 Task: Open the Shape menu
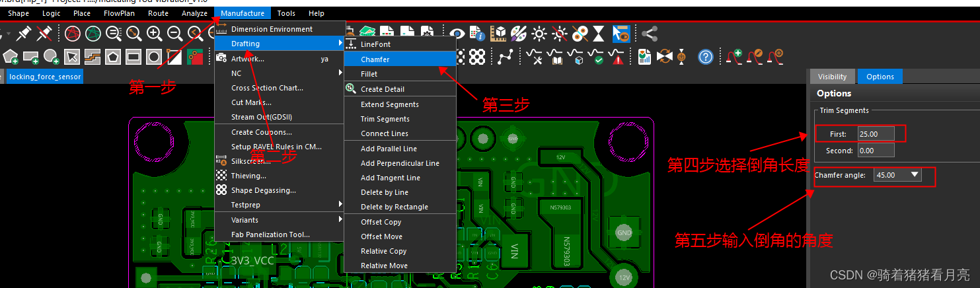coord(19,13)
